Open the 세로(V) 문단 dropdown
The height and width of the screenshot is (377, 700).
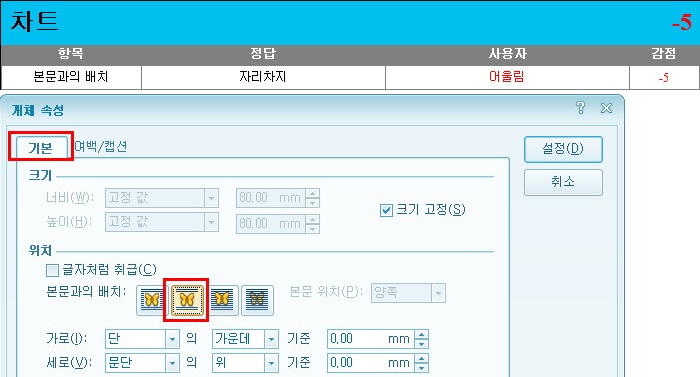click(x=172, y=363)
